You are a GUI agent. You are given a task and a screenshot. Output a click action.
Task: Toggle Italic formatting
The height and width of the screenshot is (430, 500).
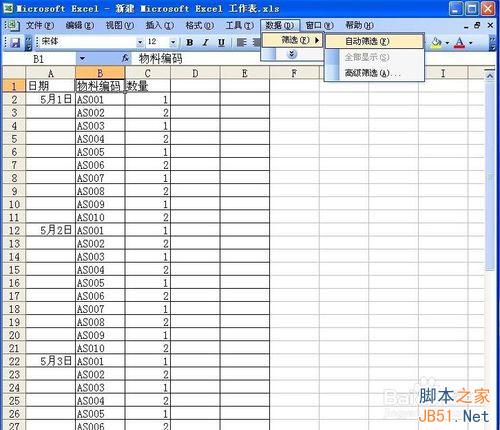[x=206, y=42]
